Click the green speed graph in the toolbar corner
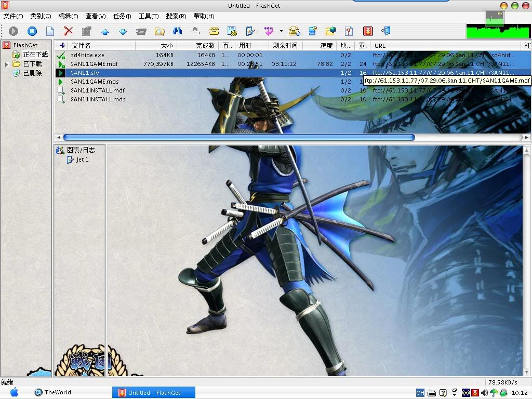Viewport: 532px width, 399px height. [x=498, y=31]
